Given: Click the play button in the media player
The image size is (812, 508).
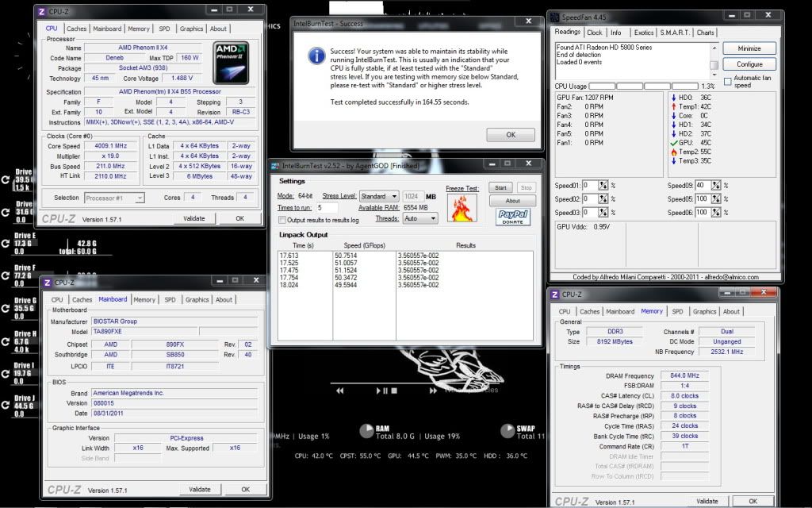Looking at the screenshot, I should coord(378,391).
